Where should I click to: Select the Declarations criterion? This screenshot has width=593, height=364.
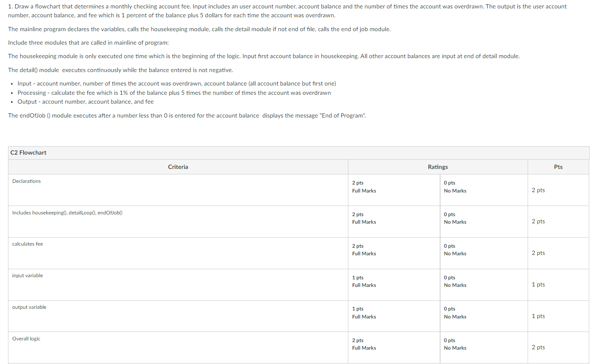click(x=27, y=181)
